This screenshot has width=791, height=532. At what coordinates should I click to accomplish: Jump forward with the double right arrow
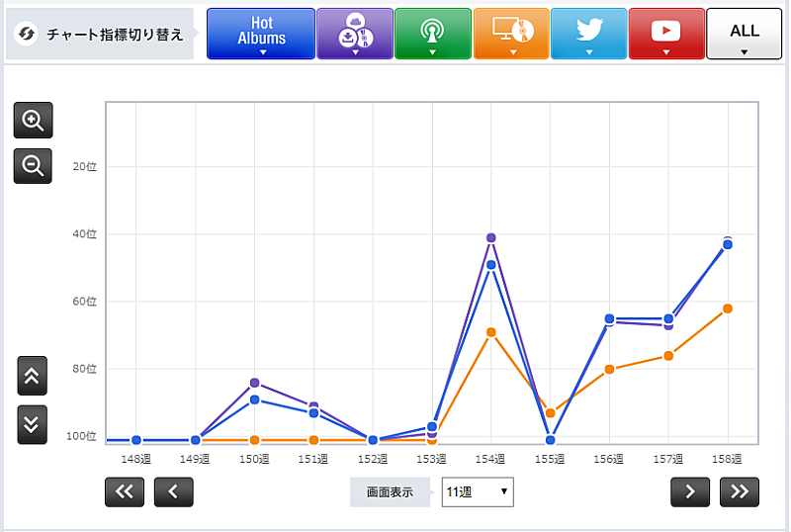[740, 491]
